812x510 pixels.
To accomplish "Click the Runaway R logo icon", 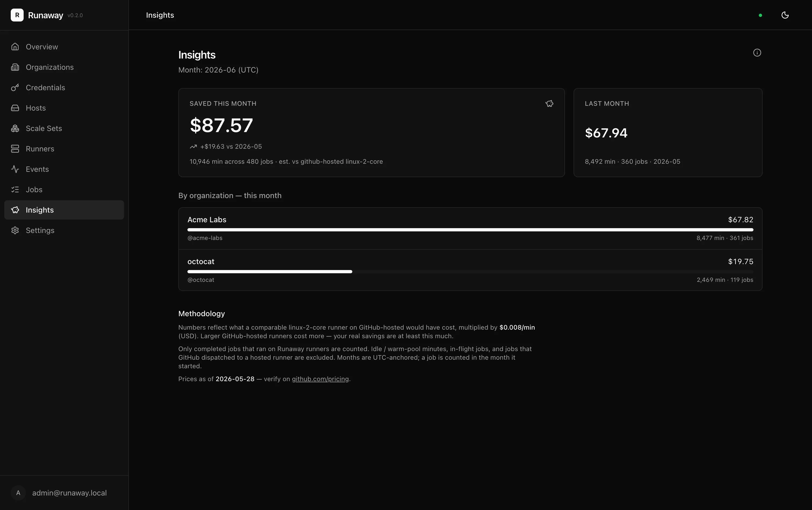I will coord(17,15).
